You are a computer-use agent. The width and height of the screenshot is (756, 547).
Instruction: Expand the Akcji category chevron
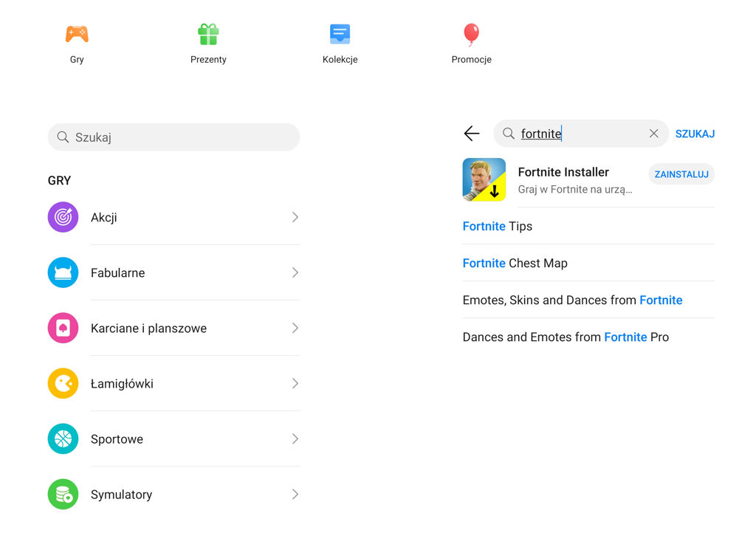[295, 217]
